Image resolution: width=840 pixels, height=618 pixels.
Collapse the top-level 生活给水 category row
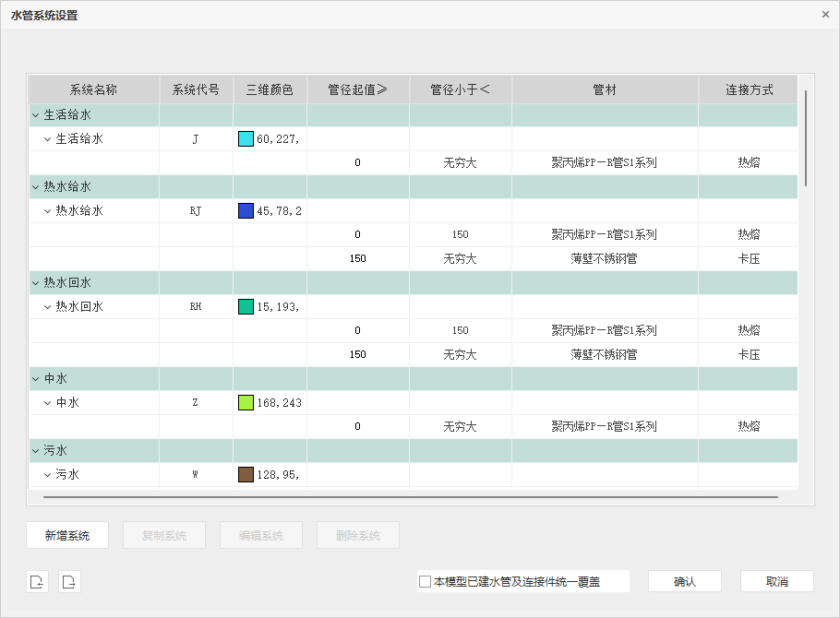pos(36,115)
